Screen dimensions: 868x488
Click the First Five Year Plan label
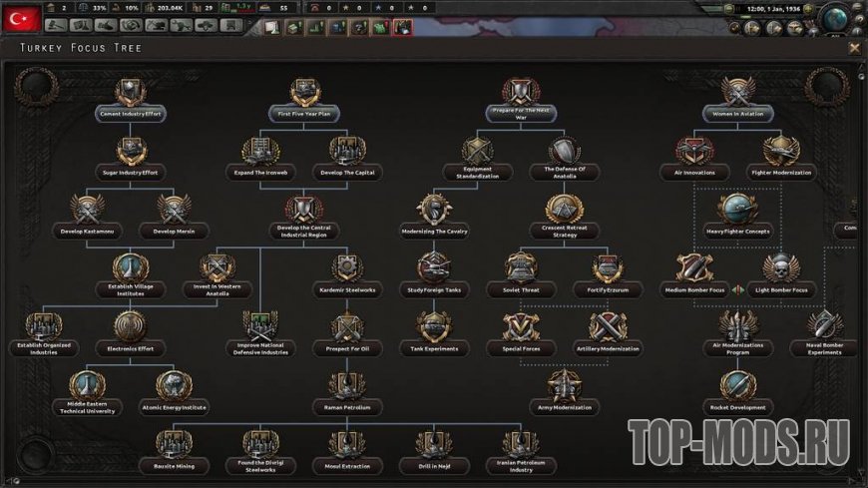[x=303, y=114]
